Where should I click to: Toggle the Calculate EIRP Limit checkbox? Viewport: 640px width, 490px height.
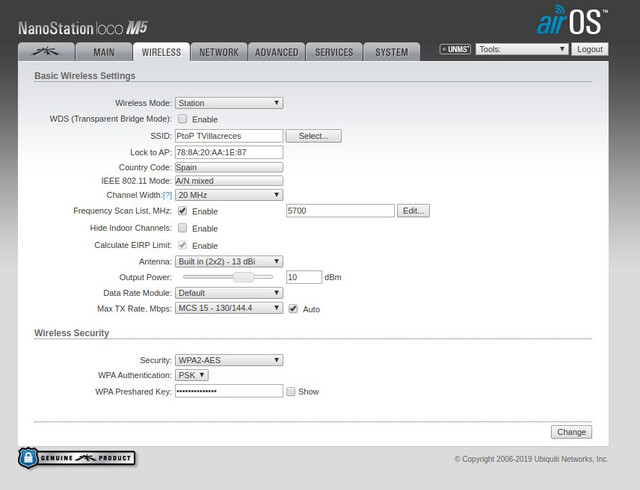pos(182,245)
